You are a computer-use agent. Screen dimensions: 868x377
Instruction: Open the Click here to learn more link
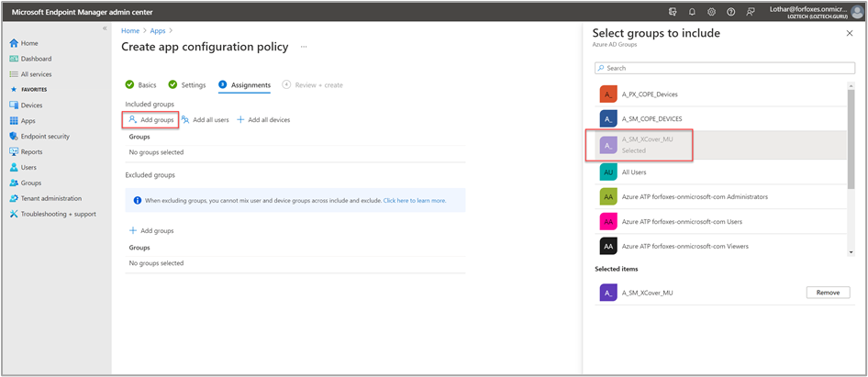(x=415, y=200)
